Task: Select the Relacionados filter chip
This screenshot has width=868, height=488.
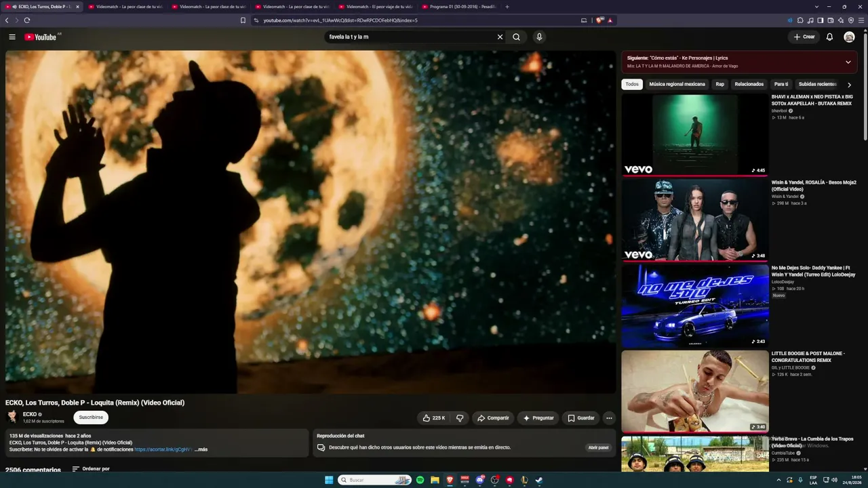Action: coord(749,84)
